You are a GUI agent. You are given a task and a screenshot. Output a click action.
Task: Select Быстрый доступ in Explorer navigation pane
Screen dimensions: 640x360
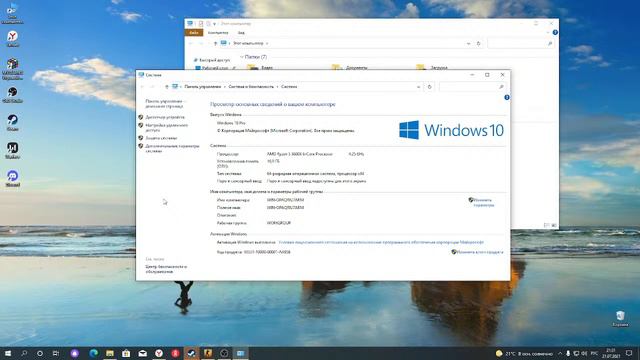coord(214,60)
